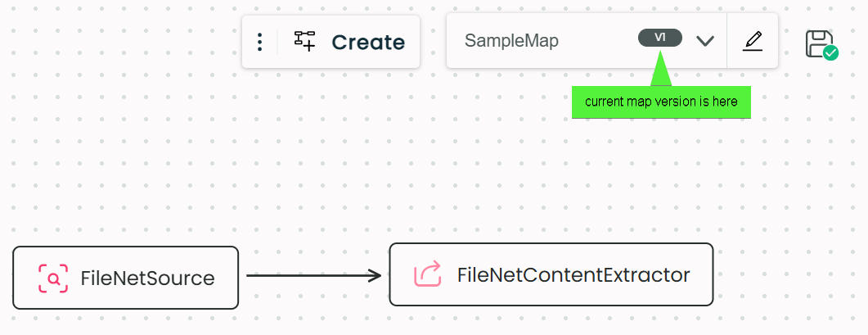Click the pencil edit icon
868x335 pixels.
point(753,41)
